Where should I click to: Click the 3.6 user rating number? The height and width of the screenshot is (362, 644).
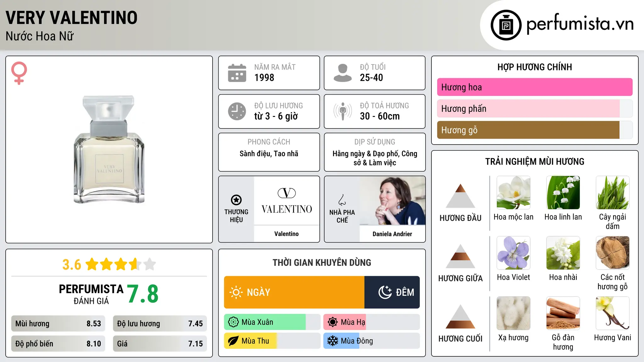[72, 265]
